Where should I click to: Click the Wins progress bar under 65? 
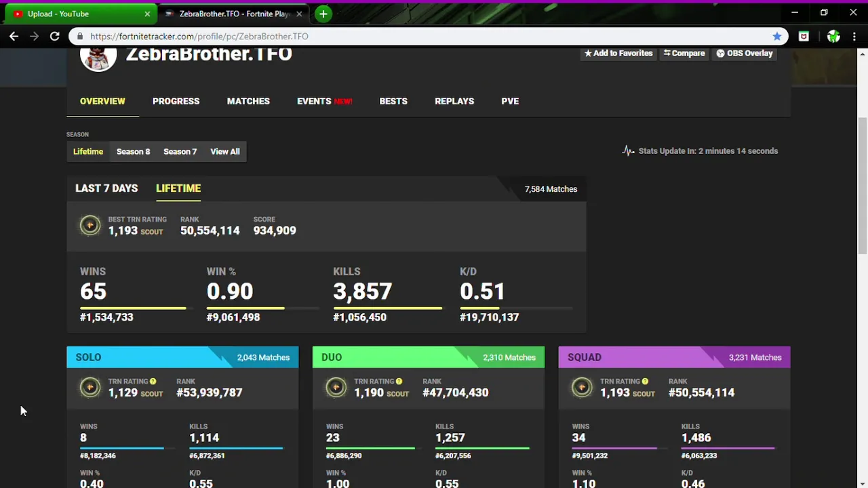coord(136,308)
